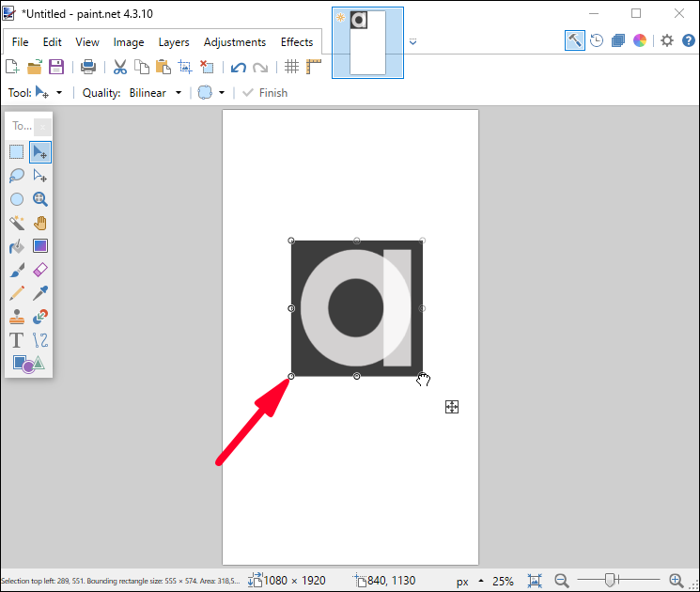
Task: Select the Paint Bucket tool
Action: click(17, 246)
